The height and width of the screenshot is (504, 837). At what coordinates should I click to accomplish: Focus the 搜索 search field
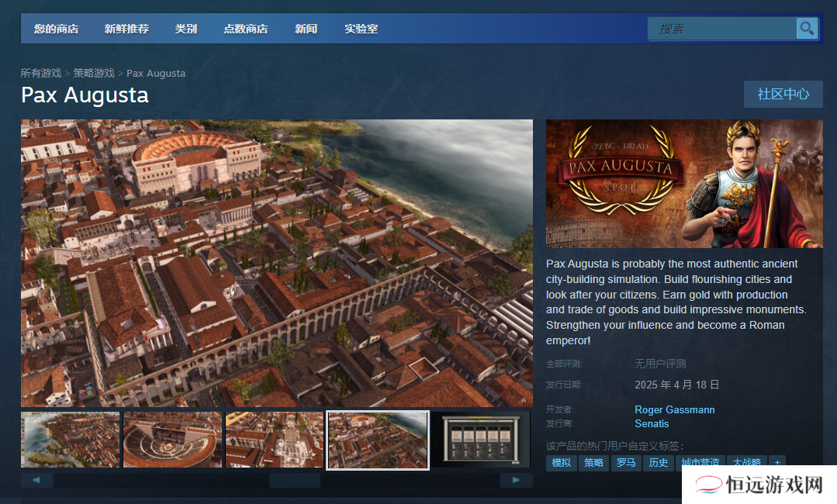[x=721, y=29]
